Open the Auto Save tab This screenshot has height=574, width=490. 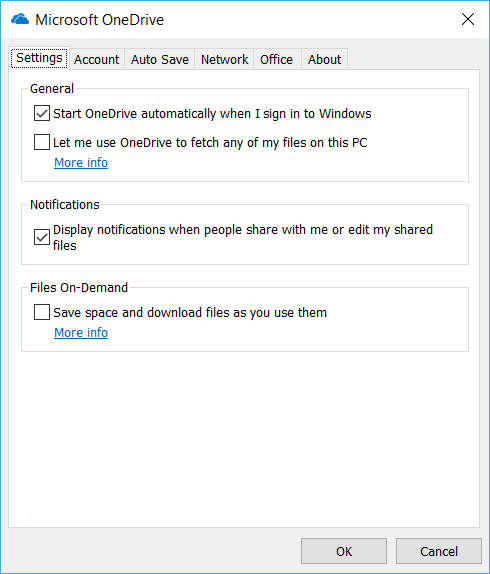160,59
